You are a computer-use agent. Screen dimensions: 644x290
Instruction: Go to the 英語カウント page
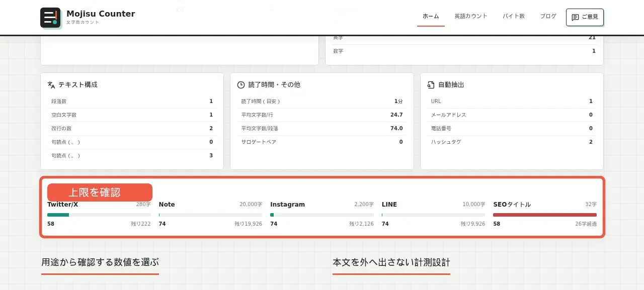[471, 16]
